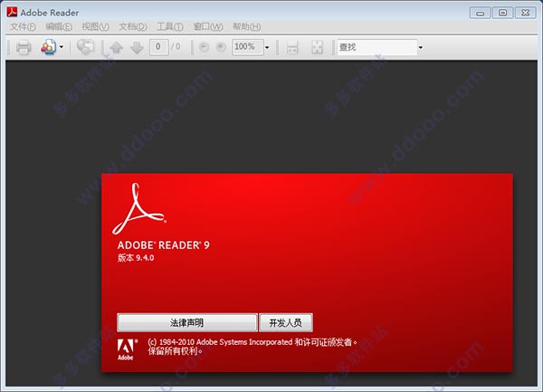Open the 工具(T) menu

[x=170, y=26]
